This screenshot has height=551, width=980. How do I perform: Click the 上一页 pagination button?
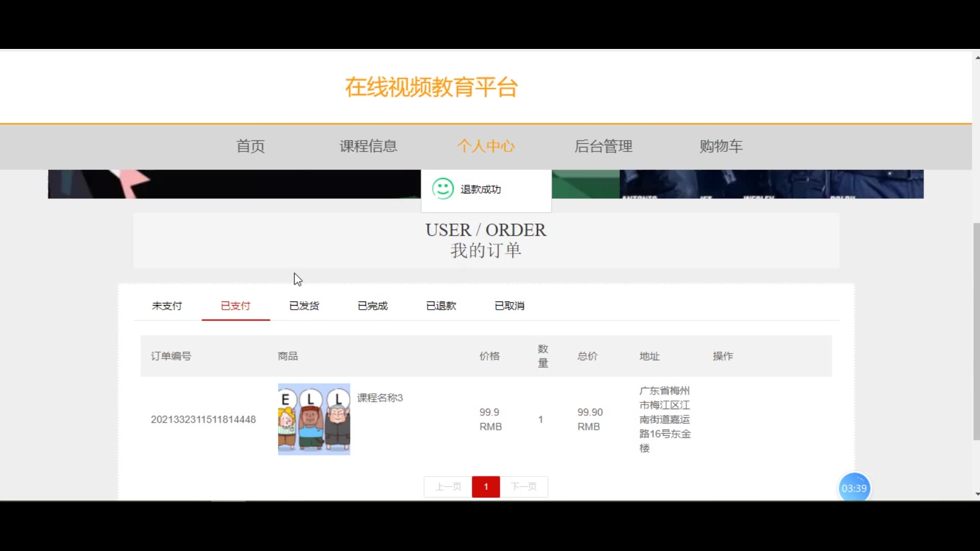point(448,487)
